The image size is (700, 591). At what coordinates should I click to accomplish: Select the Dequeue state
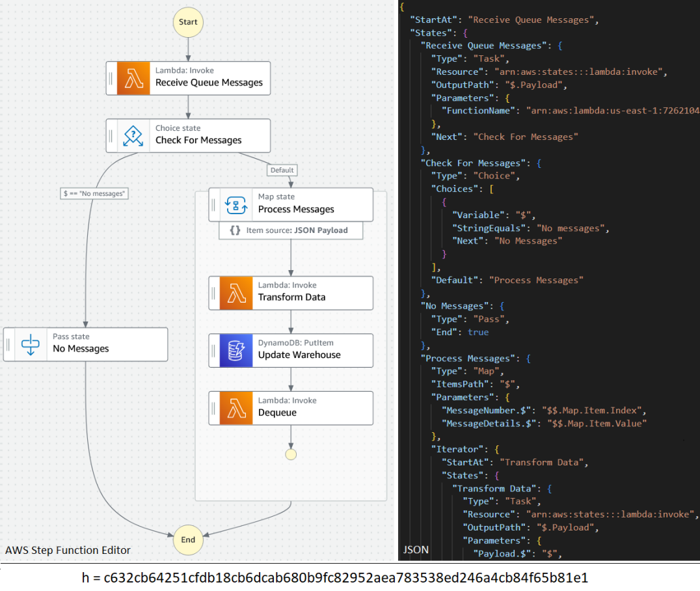pos(291,408)
